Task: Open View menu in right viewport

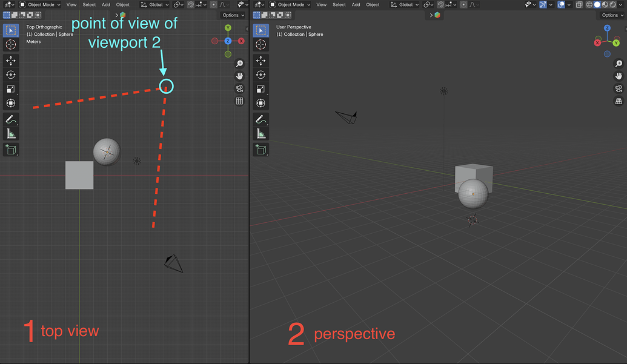Action: (x=321, y=5)
